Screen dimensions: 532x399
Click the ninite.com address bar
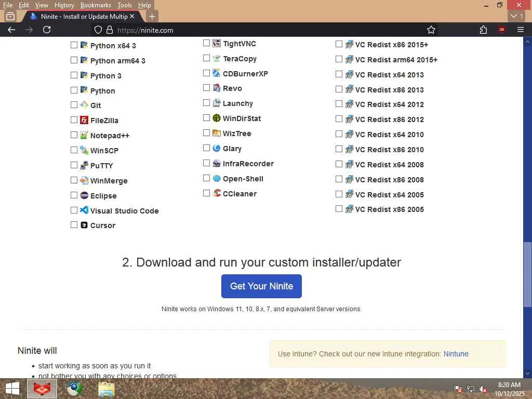pyautogui.click(x=264, y=30)
